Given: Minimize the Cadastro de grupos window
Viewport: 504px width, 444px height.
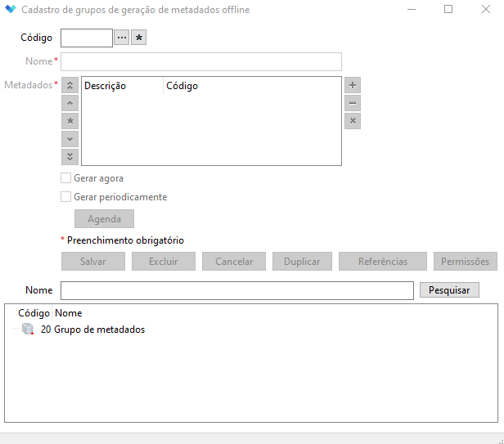Looking at the screenshot, I should coord(412,9).
